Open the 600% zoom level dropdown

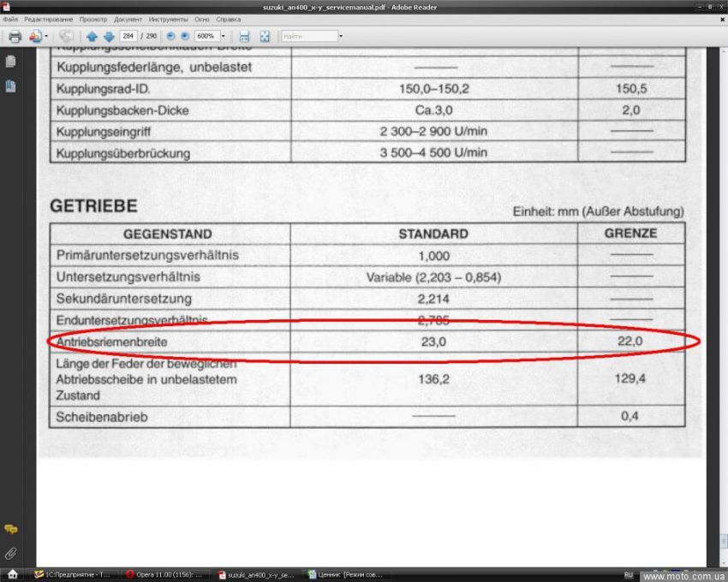[224, 37]
